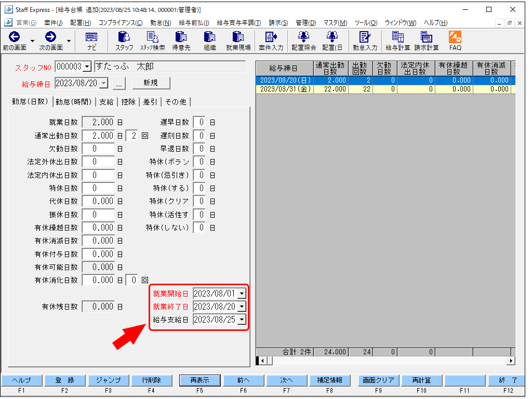Click the 通常出勤日数 input field
The height and width of the screenshot is (399, 532).
(x=98, y=136)
